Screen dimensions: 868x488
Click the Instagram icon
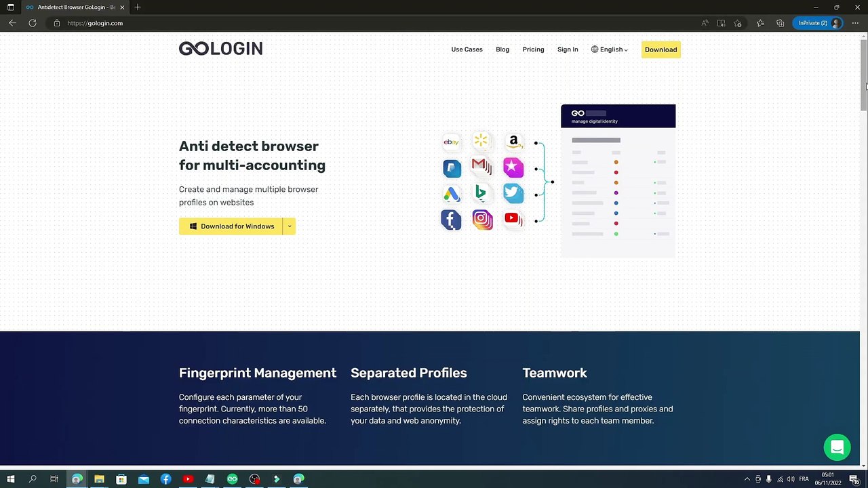[x=483, y=220]
